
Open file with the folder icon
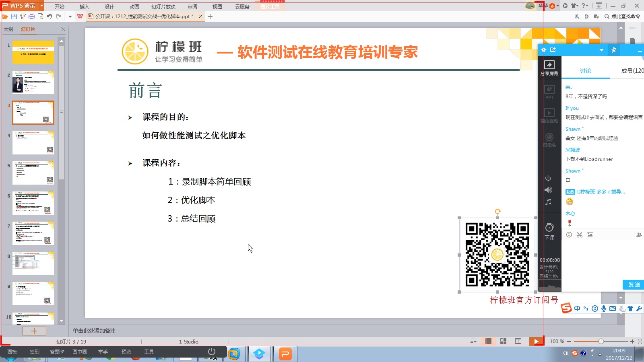tap(5, 16)
